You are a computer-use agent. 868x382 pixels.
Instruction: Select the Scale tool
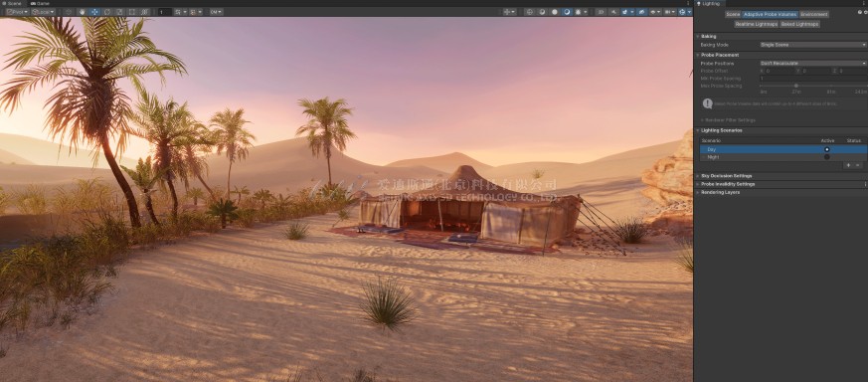pyautogui.click(x=119, y=12)
